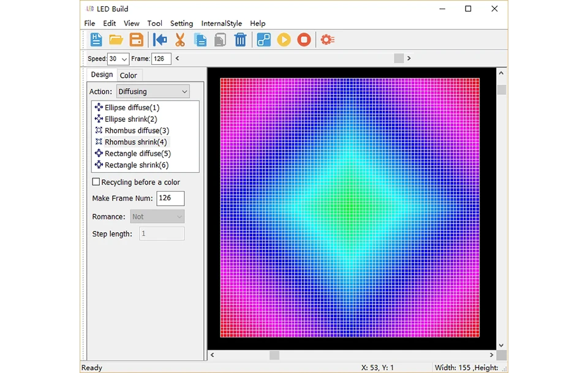Open the InternalStyle menu
Image resolution: width=588 pixels, height=373 pixels.
coord(221,23)
